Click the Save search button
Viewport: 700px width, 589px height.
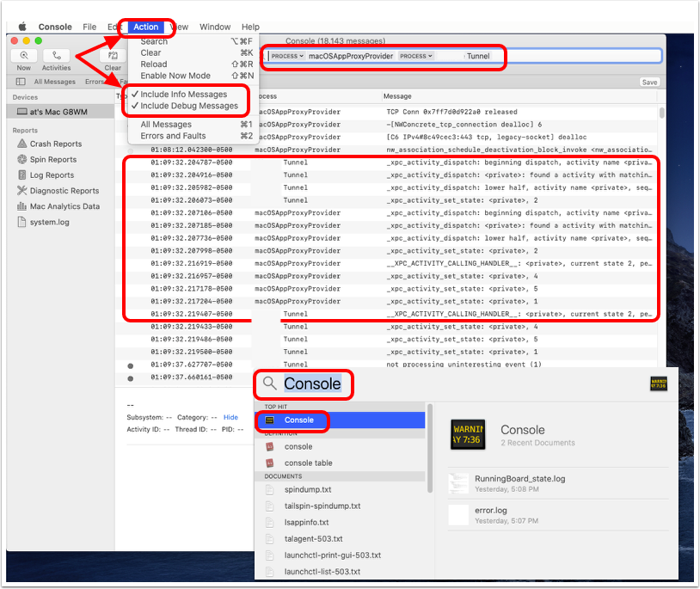[x=649, y=82]
